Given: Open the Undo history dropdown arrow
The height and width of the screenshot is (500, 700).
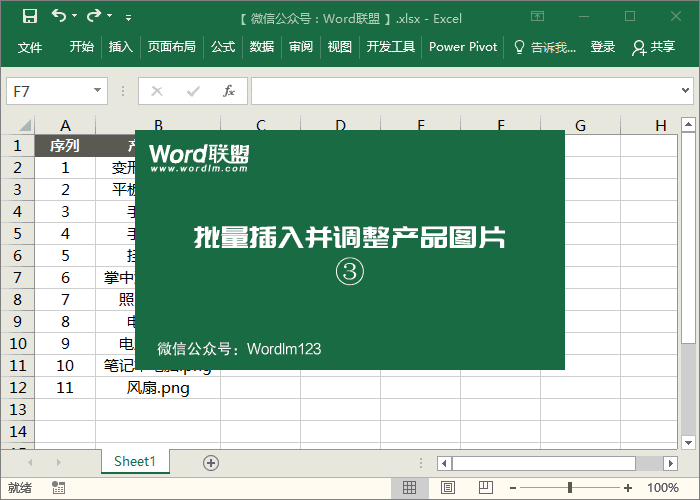Looking at the screenshot, I should pos(75,16).
